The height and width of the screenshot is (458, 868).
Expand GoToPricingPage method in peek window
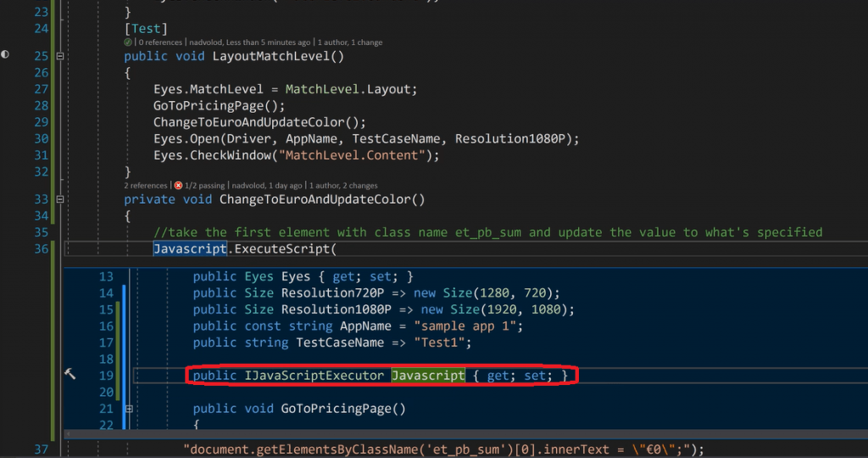click(130, 409)
